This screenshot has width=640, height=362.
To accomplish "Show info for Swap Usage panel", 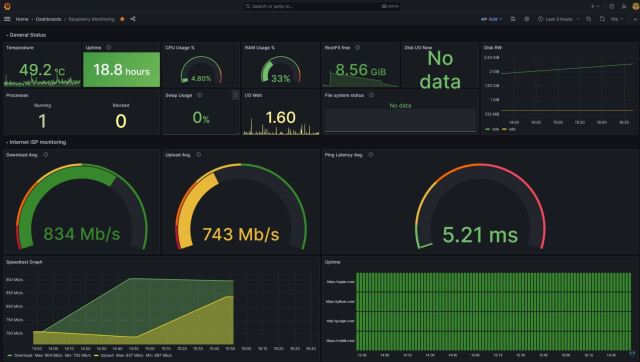I will point(200,95).
